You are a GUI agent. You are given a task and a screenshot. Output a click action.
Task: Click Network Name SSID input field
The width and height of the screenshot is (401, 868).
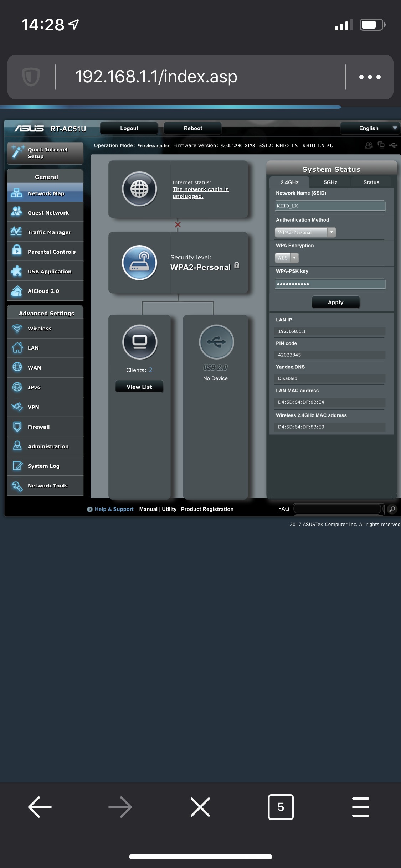[x=330, y=206]
